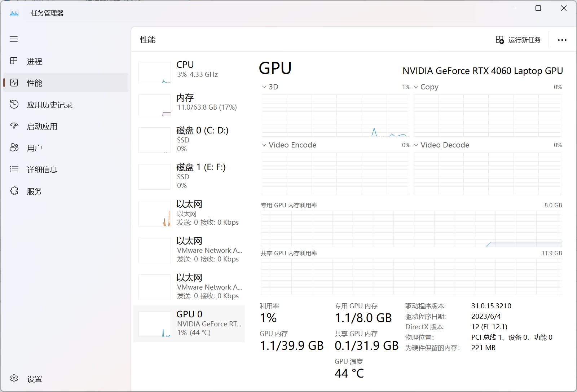This screenshot has height=392, width=577.
Task: Click the 性能 pulse icon in sidebar
Action: 14,83
